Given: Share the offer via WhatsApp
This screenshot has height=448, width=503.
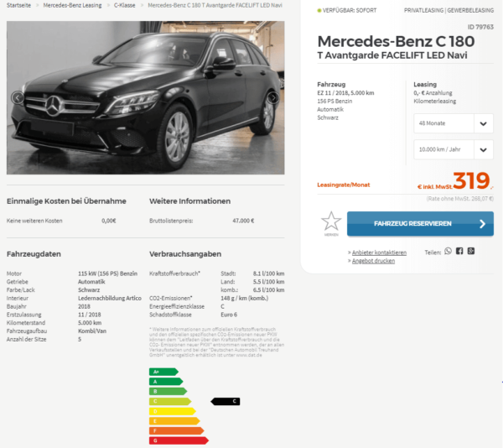Looking at the screenshot, I should (x=448, y=252).
